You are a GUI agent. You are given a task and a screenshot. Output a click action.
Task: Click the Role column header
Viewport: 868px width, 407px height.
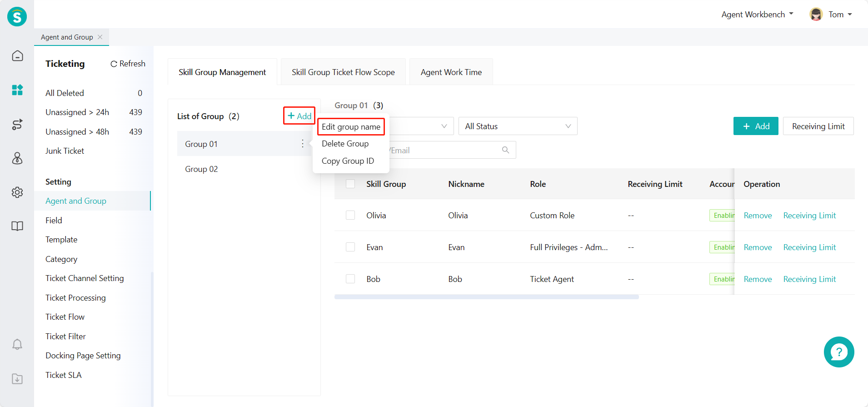[x=538, y=184]
